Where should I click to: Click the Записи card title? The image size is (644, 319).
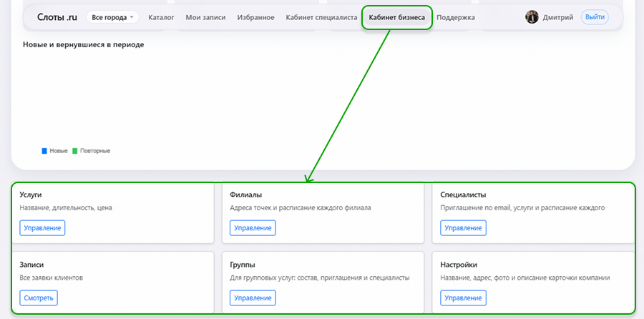pyautogui.click(x=31, y=265)
